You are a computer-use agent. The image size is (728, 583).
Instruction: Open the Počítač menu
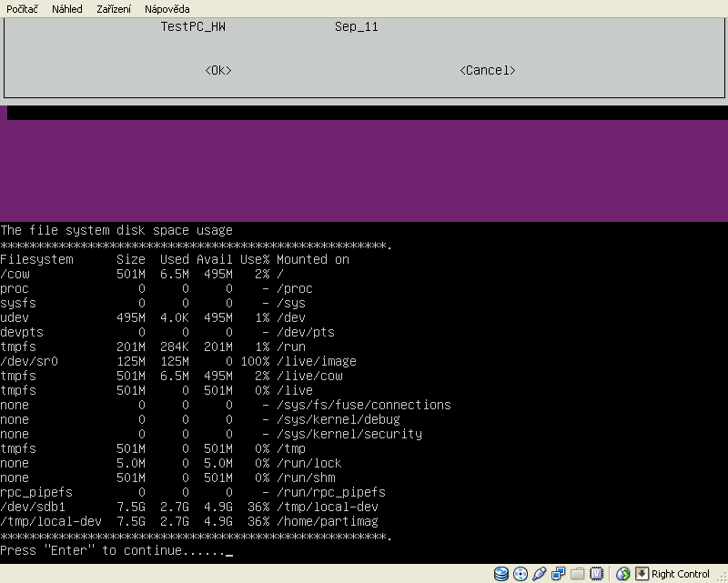pyautogui.click(x=23, y=9)
